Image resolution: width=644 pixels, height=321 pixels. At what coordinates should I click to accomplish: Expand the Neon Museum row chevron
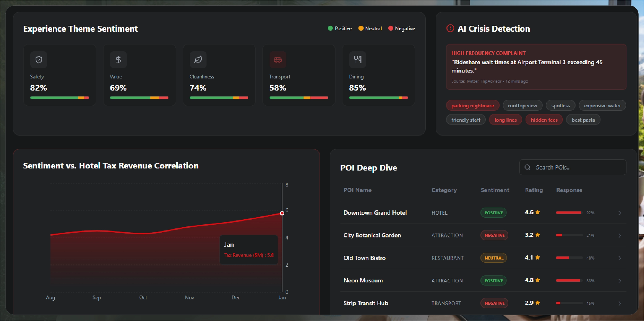[620, 281]
